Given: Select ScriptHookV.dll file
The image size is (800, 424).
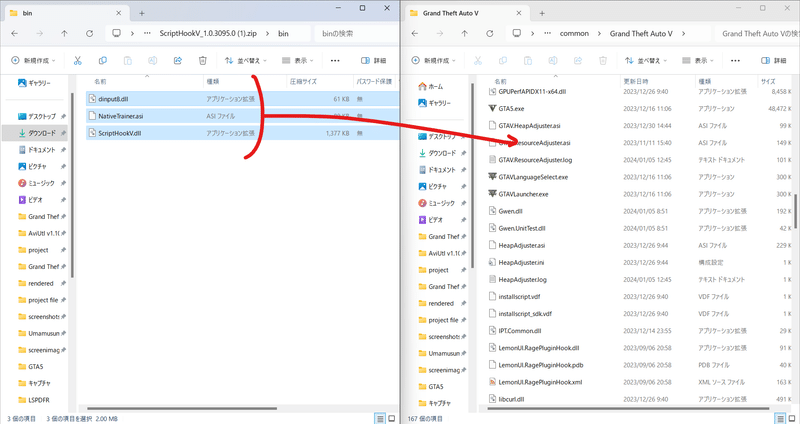Looking at the screenshot, I should (x=242, y=133).
